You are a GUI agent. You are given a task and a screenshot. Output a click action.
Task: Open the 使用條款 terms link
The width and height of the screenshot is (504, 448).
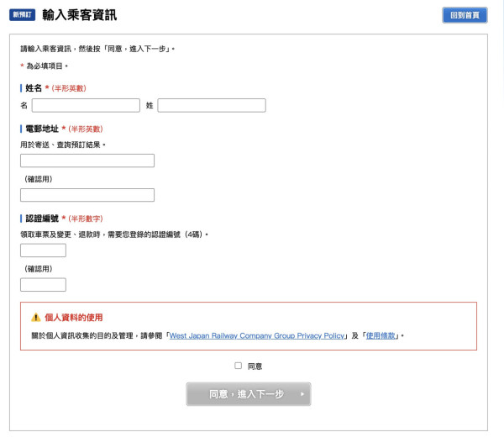tap(381, 335)
